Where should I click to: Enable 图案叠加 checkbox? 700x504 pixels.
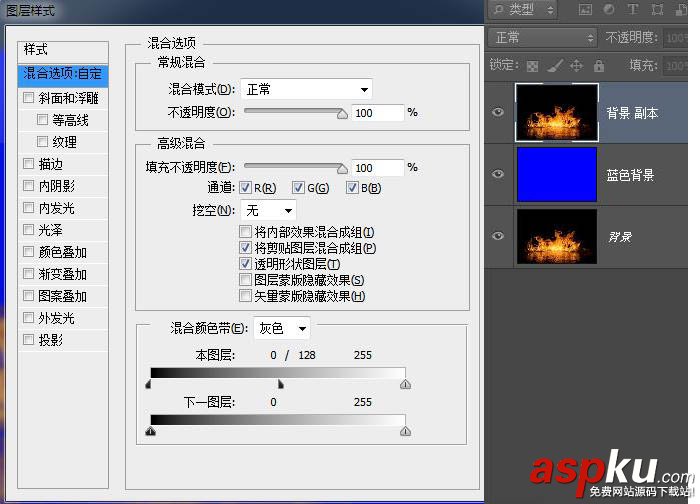[x=28, y=296]
